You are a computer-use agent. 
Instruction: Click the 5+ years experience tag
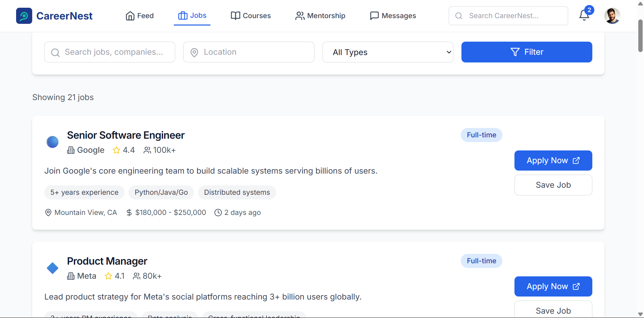(x=84, y=192)
